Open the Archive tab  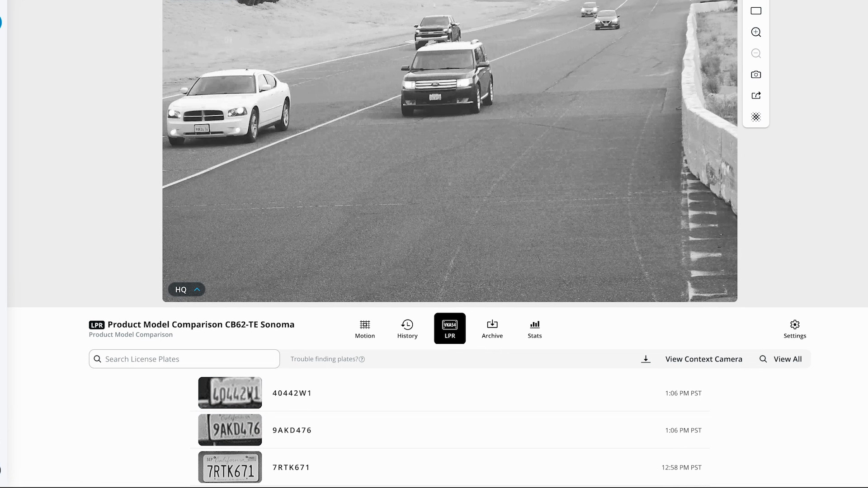pos(492,328)
